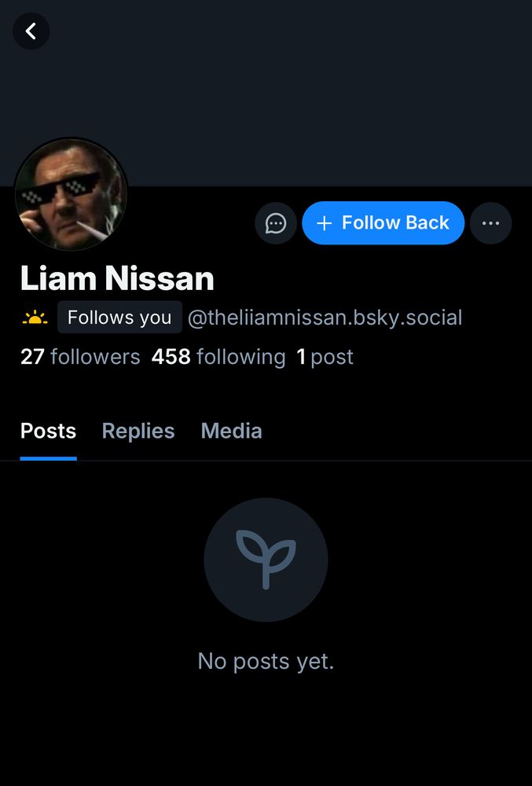
Task: View the 458 following list
Action: [218, 357]
